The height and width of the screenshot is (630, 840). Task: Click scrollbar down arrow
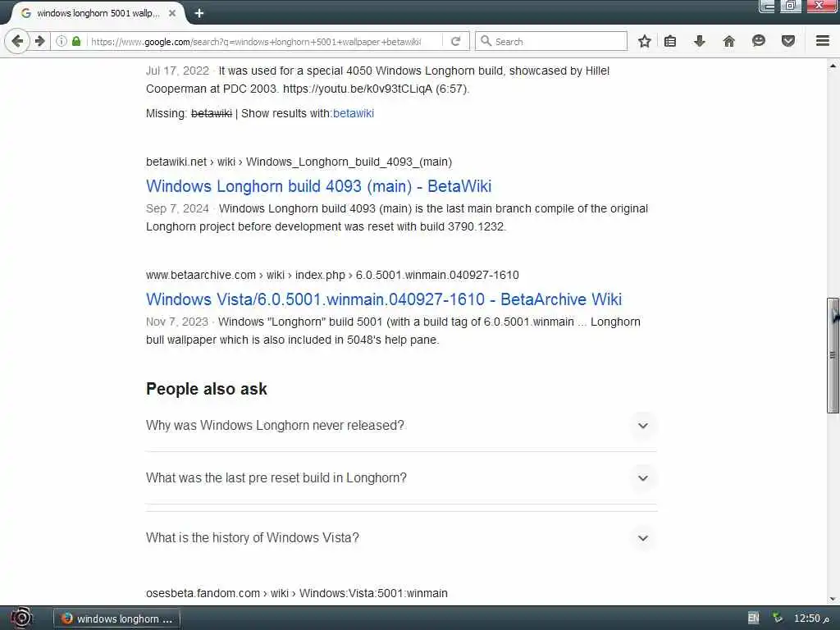coord(832,599)
